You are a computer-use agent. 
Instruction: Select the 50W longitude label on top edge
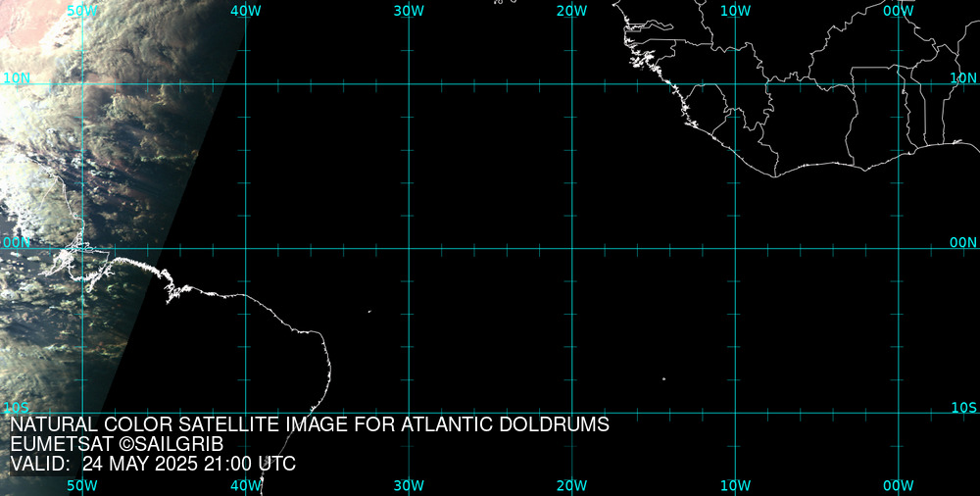pos(82,11)
